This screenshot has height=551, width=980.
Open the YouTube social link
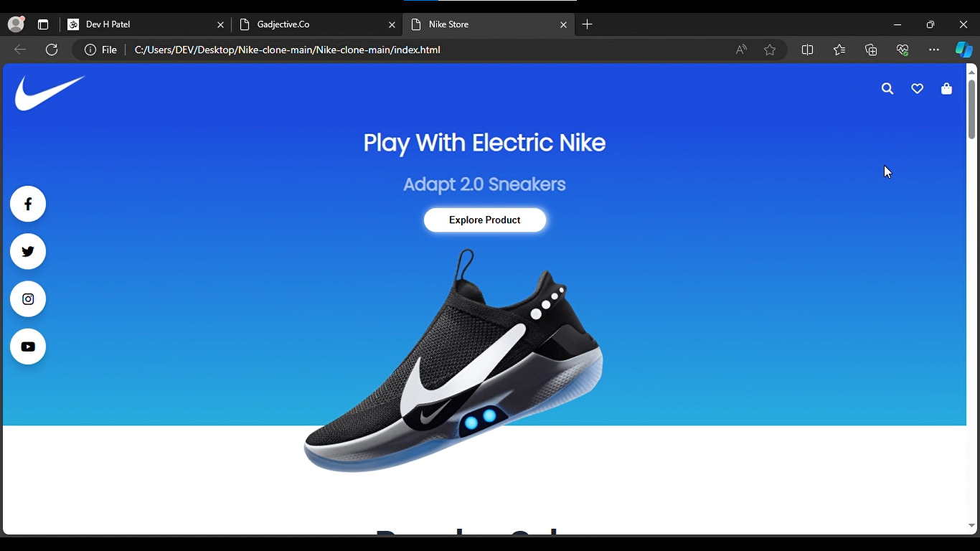(x=28, y=347)
